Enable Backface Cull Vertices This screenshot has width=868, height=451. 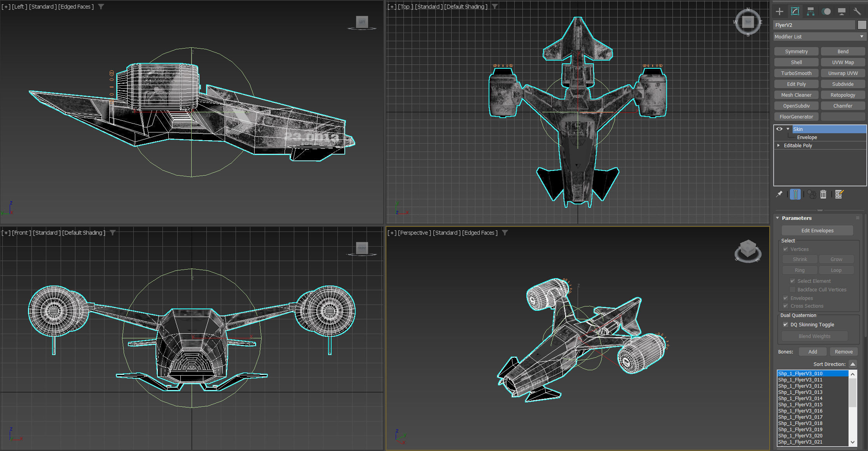coord(792,289)
